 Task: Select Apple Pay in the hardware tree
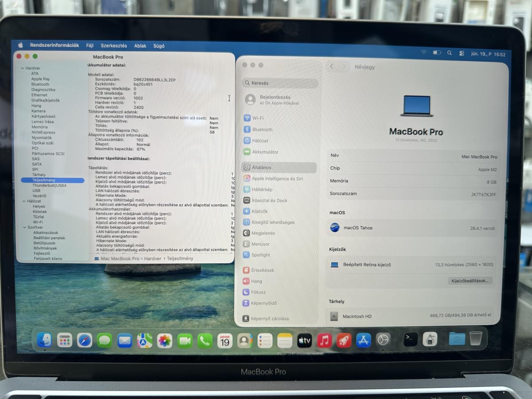coord(40,79)
